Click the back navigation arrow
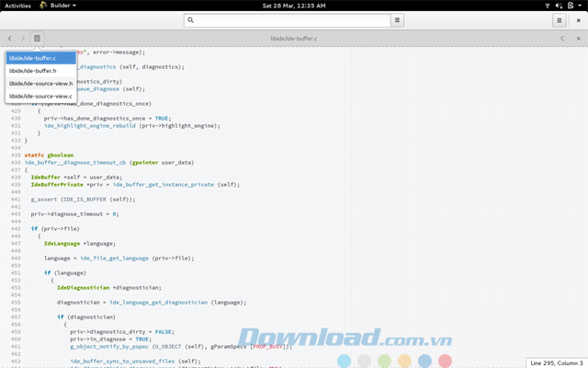 coord(10,39)
